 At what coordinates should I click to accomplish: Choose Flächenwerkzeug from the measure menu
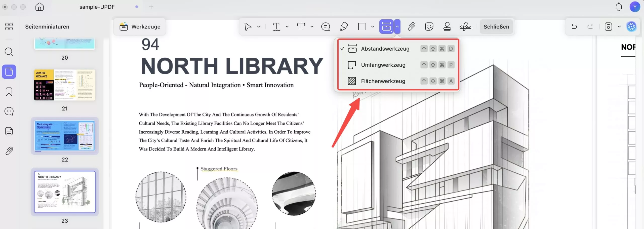click(x=383, y=81)
